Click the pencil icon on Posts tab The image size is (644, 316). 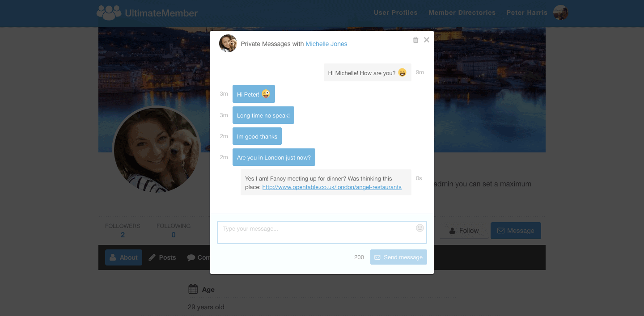tap(152, 257)
